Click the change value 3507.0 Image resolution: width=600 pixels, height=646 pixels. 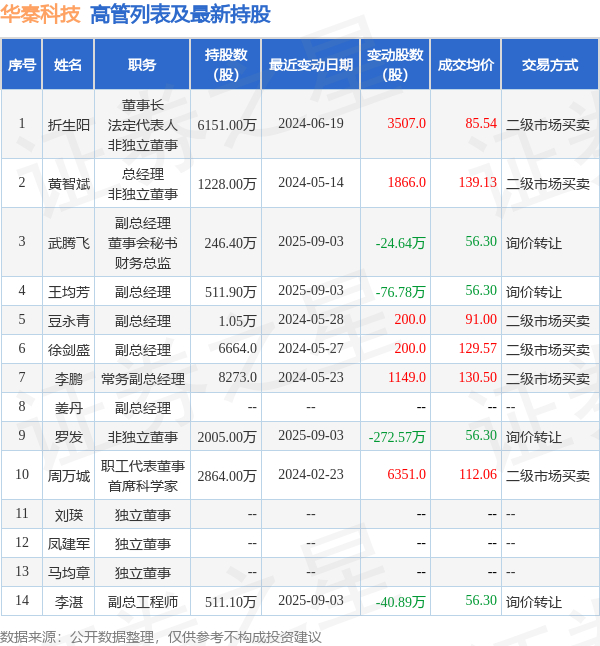pos(406,123)
